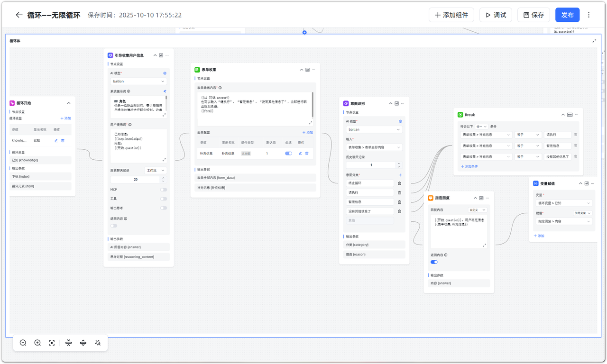Disable the 必填 switch for 补充信息
The height and width of the screenshot is (364, 607).
288,154
